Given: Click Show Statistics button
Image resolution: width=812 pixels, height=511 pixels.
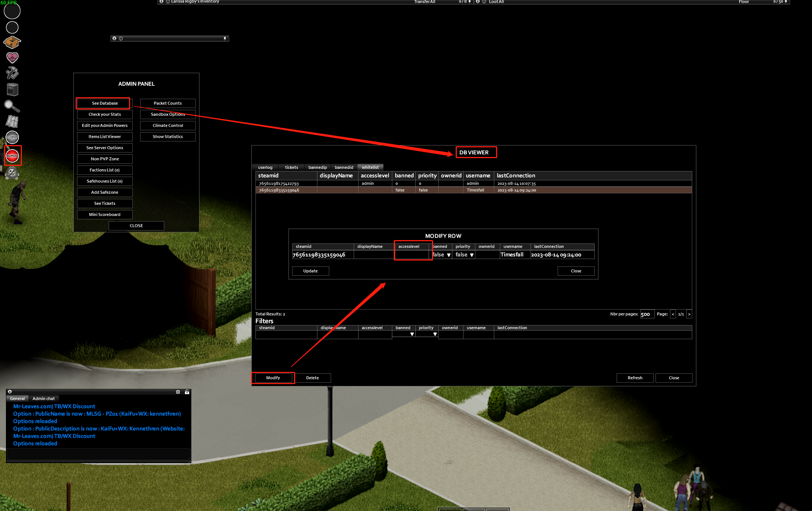Looking at the screenshot, I should (x=168, y=137).
